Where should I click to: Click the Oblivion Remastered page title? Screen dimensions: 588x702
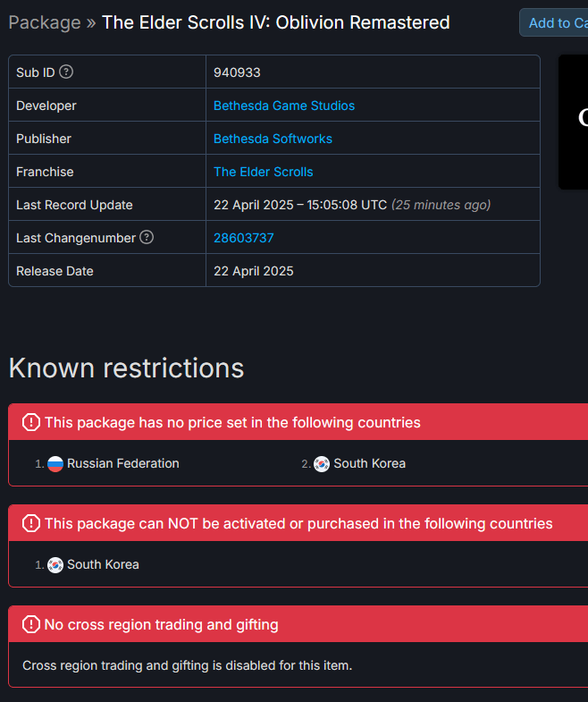click(x=276, y=22)
